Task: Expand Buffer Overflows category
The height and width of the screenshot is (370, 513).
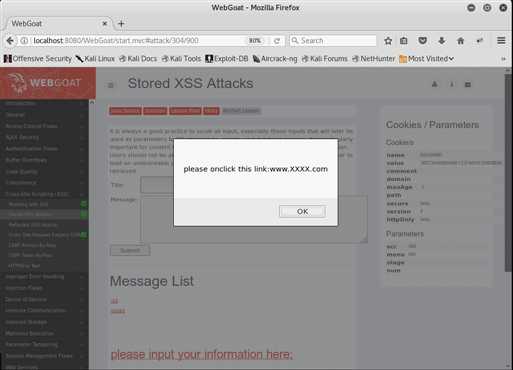Action: point(44,160)
